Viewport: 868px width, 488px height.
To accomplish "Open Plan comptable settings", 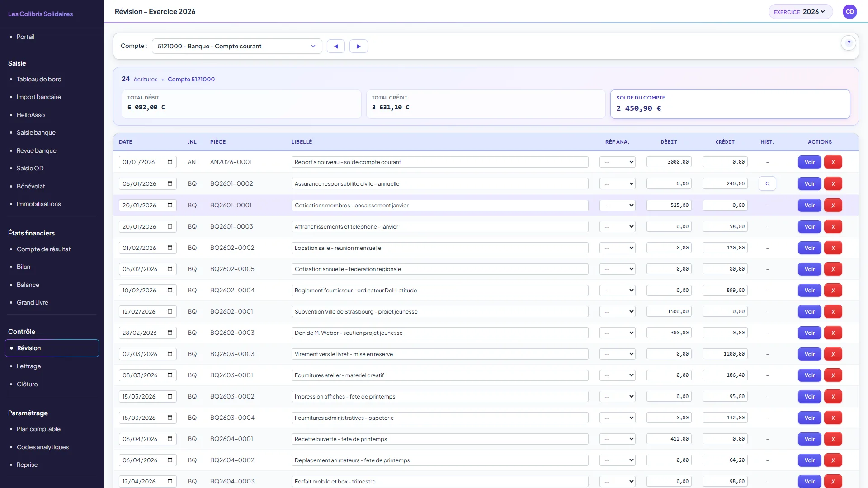I will 38,429.
